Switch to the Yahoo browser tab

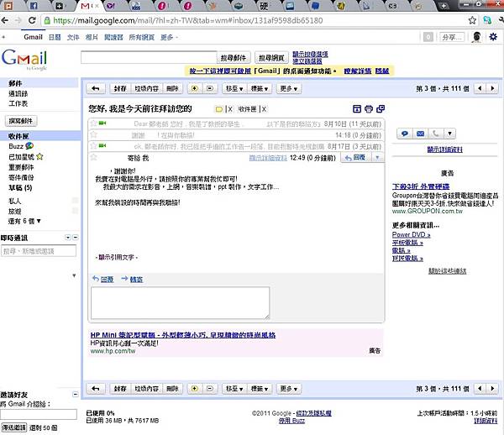110,6
